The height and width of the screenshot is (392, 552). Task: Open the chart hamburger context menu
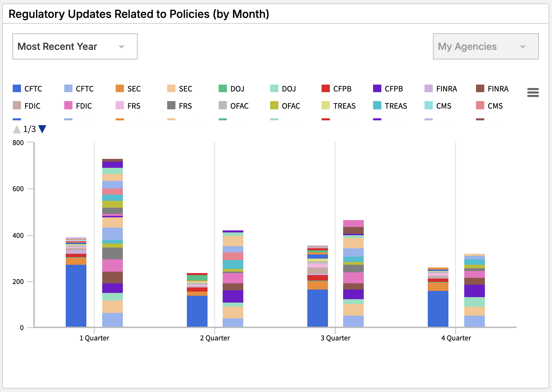coord(533,92)
